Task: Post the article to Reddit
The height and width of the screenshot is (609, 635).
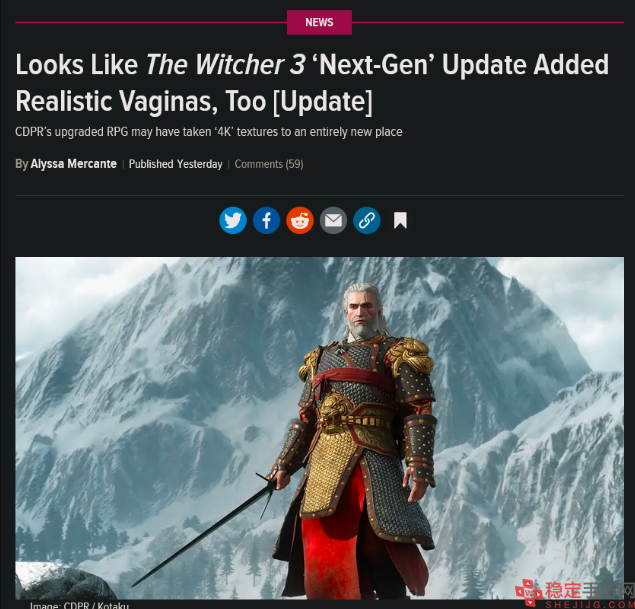Action: pyautogui.click(x=300, y=221)
